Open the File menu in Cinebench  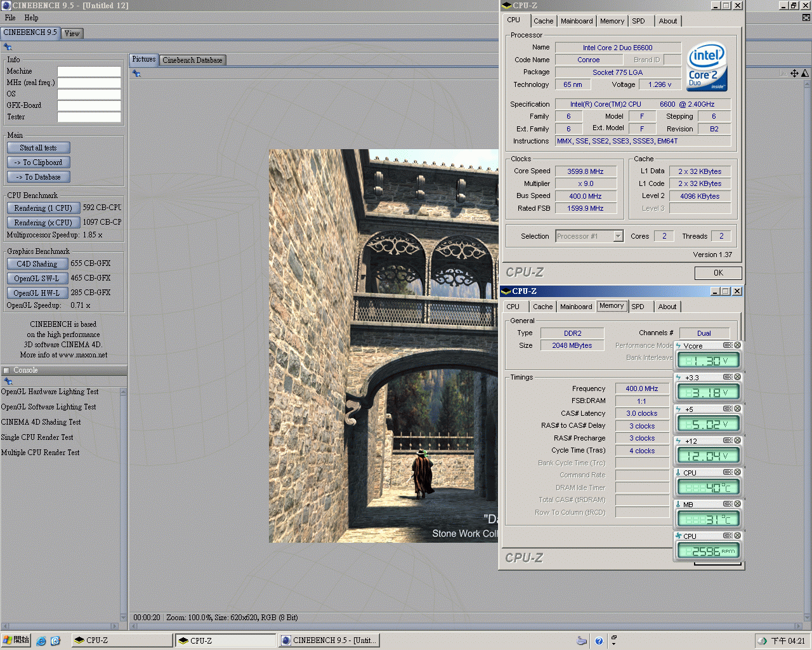tap(10, 18)
